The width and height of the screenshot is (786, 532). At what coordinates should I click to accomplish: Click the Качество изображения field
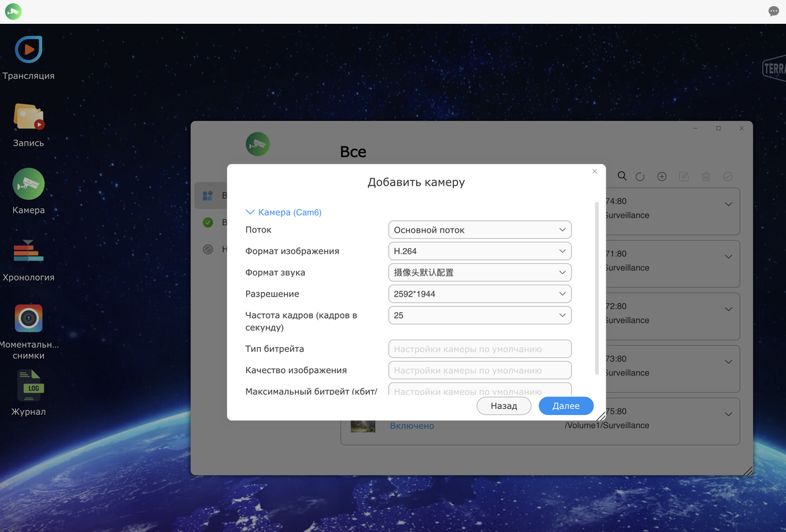coord(480,370)
